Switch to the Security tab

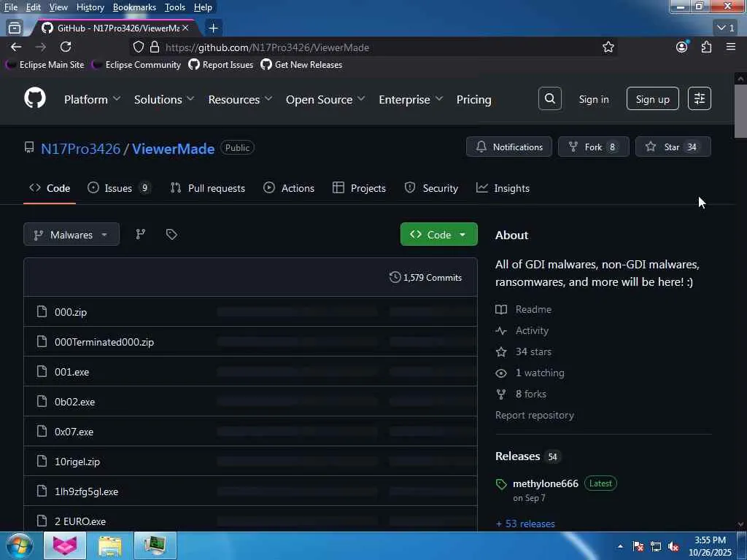tap(431, 188)
